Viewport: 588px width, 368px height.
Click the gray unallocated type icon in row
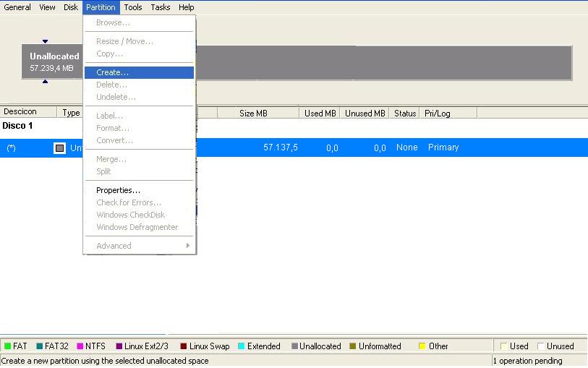(60, 147)
